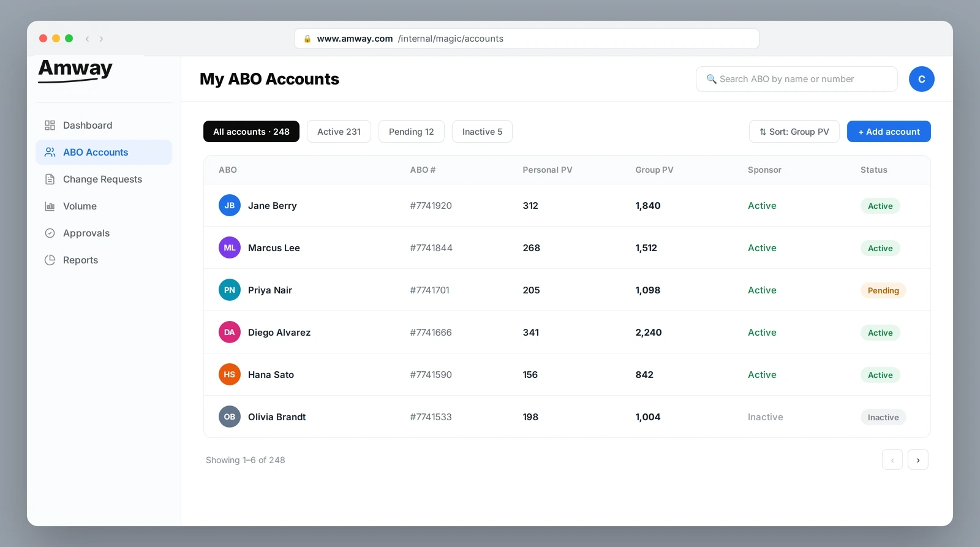Click the Reports pie chart icon
Image resolution: width=980 pixels, height=547 pixels.
click(50, 260)
